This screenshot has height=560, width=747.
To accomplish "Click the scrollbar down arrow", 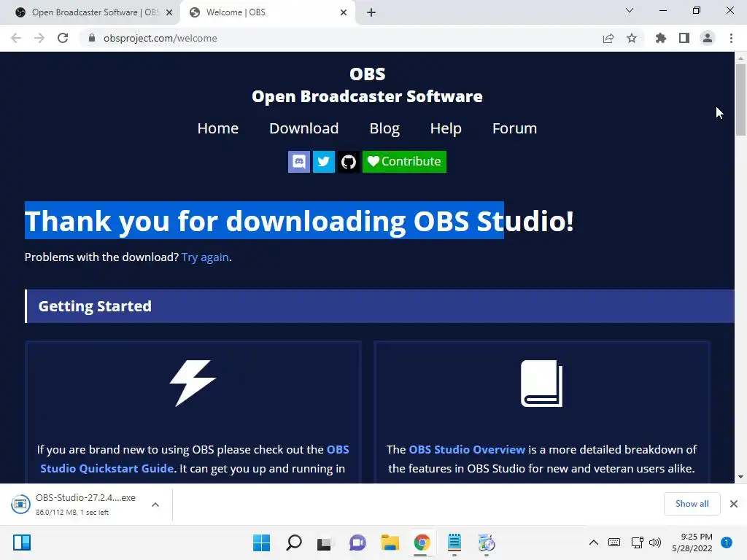I will (740, 477).
